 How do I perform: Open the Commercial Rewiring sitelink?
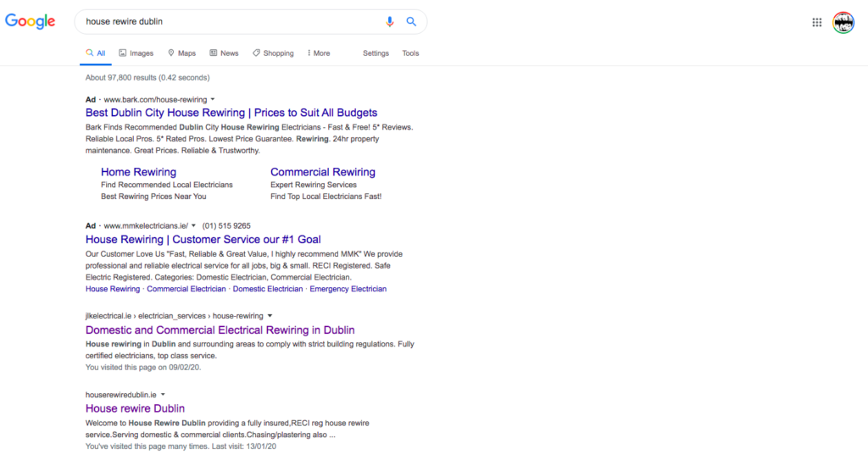[x=323, y=172]
